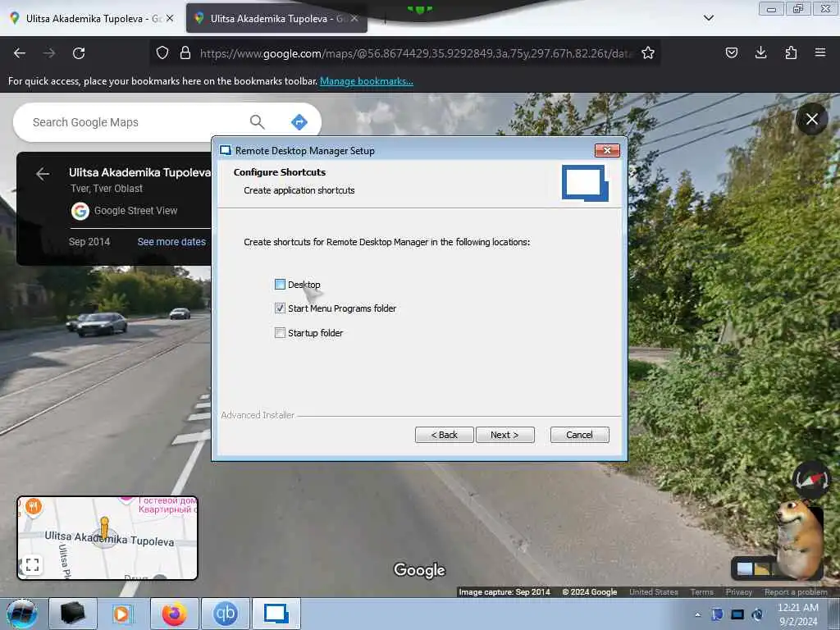This screenshot has height=630, width=840.
Task: Launch the media player taskbar icon
Action: coord(123,614)
